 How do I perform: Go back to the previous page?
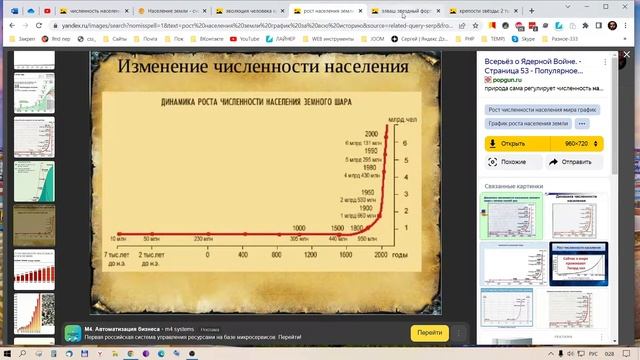(x=12, y=25)
